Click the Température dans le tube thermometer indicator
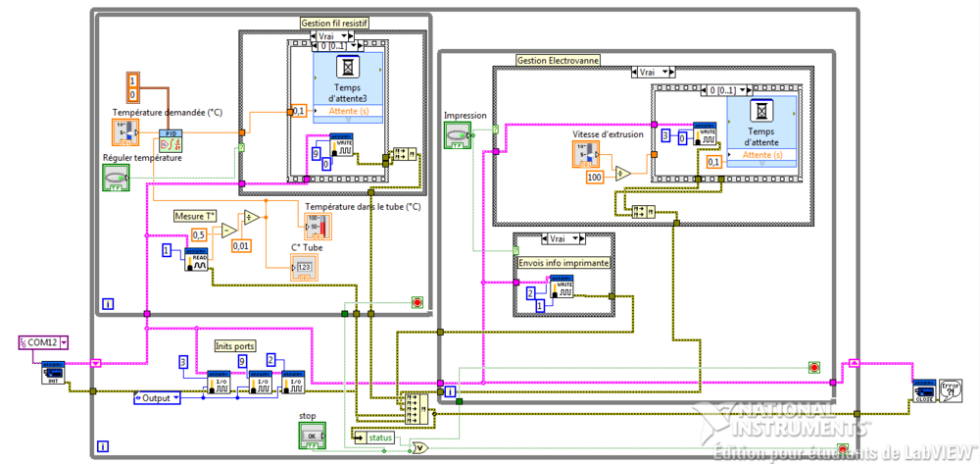Screen dimensions: 980x464 click(x=318, y=228)
